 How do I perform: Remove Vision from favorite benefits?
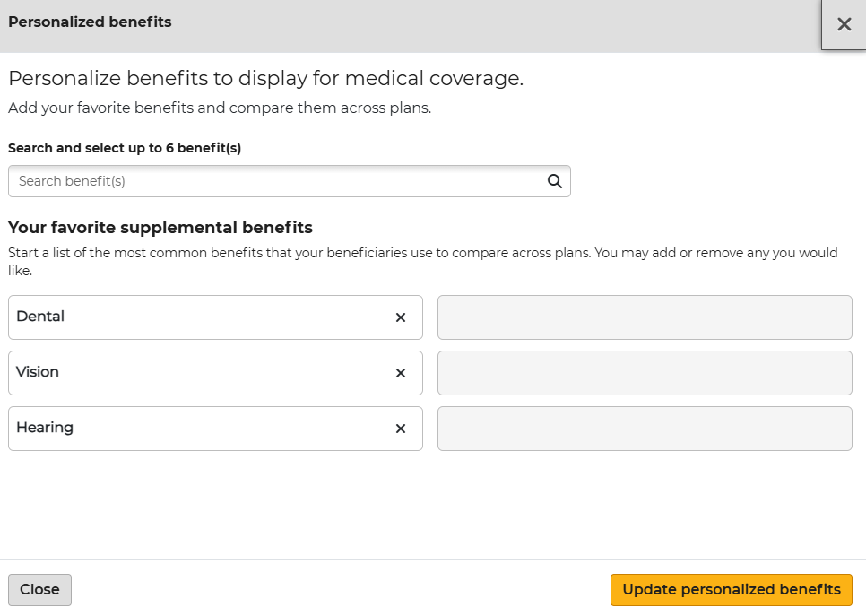401,373
